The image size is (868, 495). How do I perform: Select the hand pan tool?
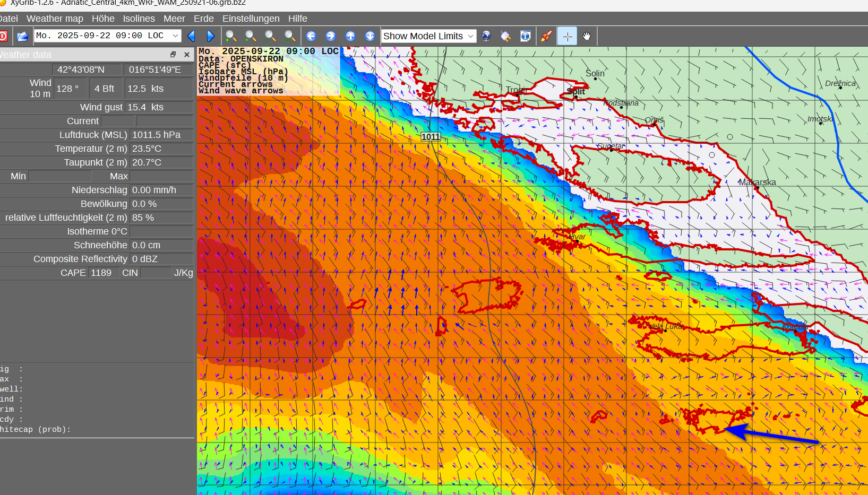pos(587,36)
